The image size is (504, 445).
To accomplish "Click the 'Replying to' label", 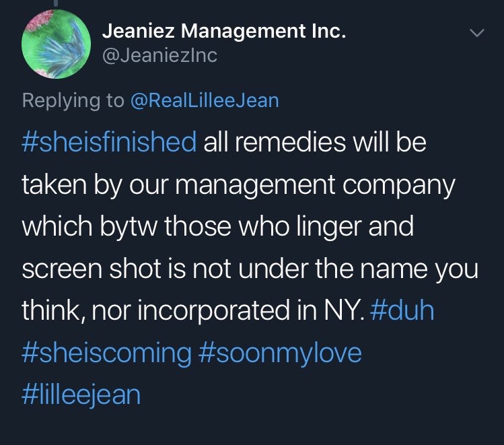I will (x=73, y=100).
